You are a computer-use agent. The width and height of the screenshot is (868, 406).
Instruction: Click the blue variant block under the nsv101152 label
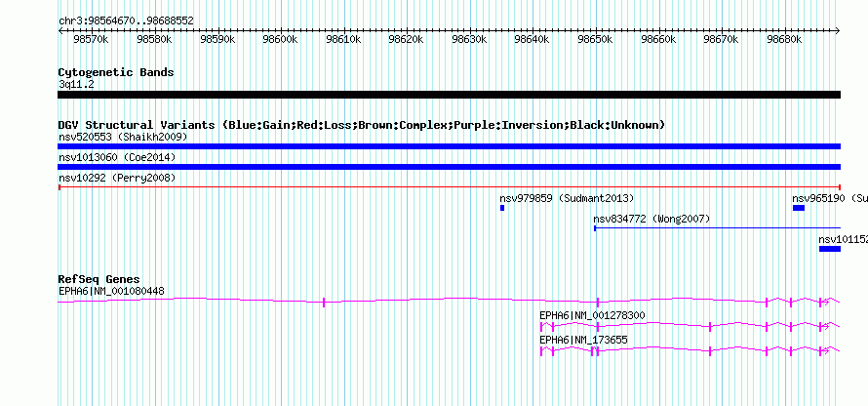pyautogui.click(x=830, y=249)
